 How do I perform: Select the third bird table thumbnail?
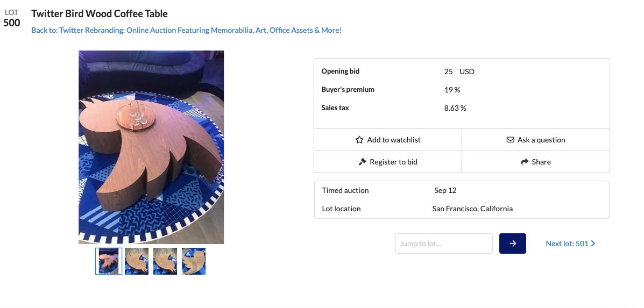pyautogui.click(x=165, y=261)
